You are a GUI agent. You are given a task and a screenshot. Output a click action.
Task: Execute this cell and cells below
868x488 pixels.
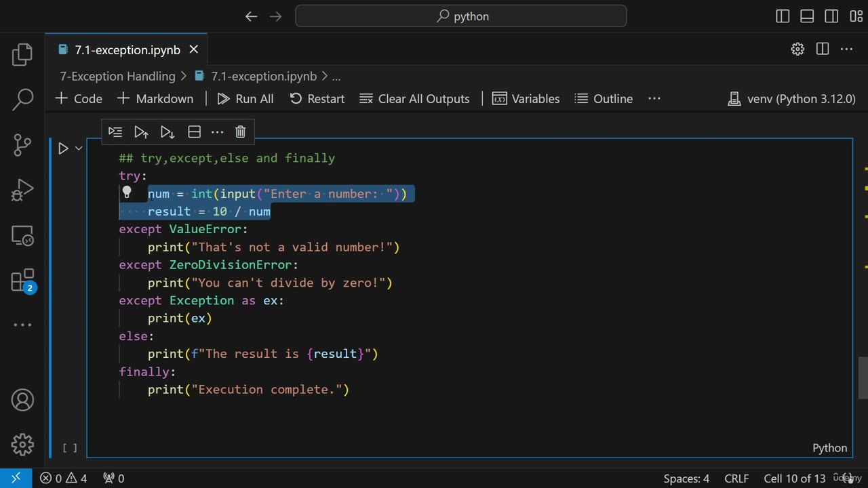pyautogui.click(x=167, y=131)
